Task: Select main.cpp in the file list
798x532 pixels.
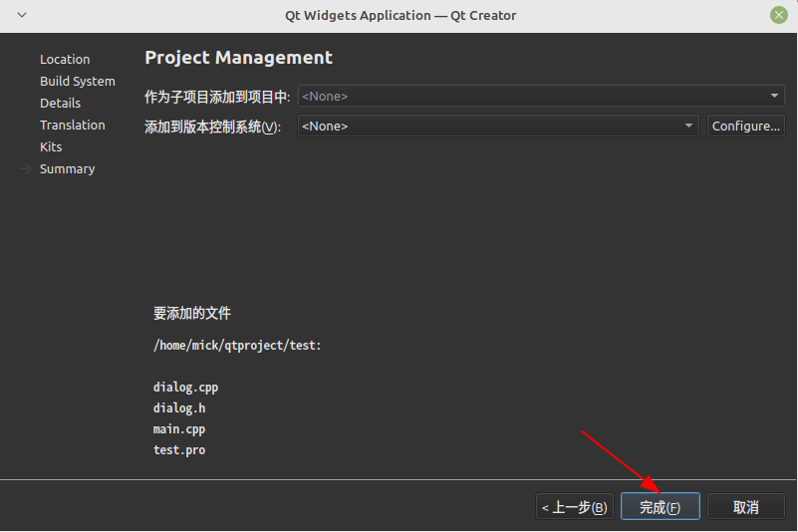Action: tap(179, 429)
